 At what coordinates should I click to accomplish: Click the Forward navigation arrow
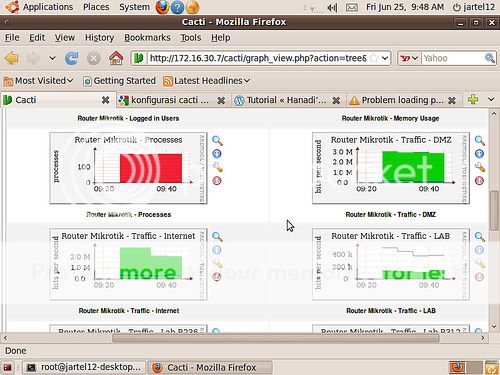pos(33,59)
